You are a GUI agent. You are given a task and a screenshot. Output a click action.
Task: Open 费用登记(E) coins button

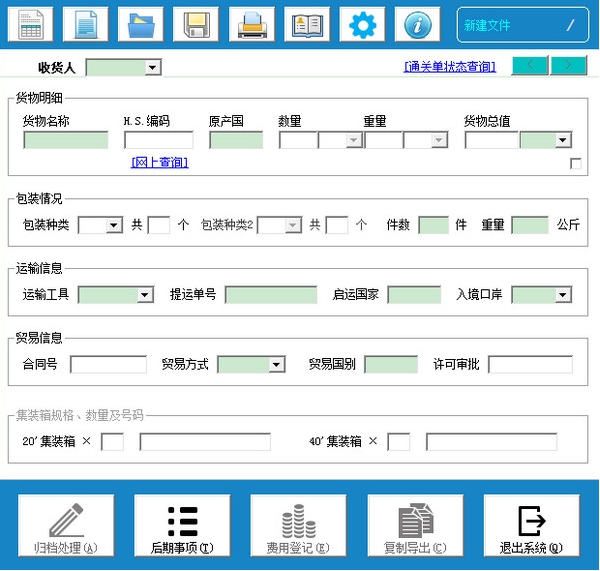[298, 525]
